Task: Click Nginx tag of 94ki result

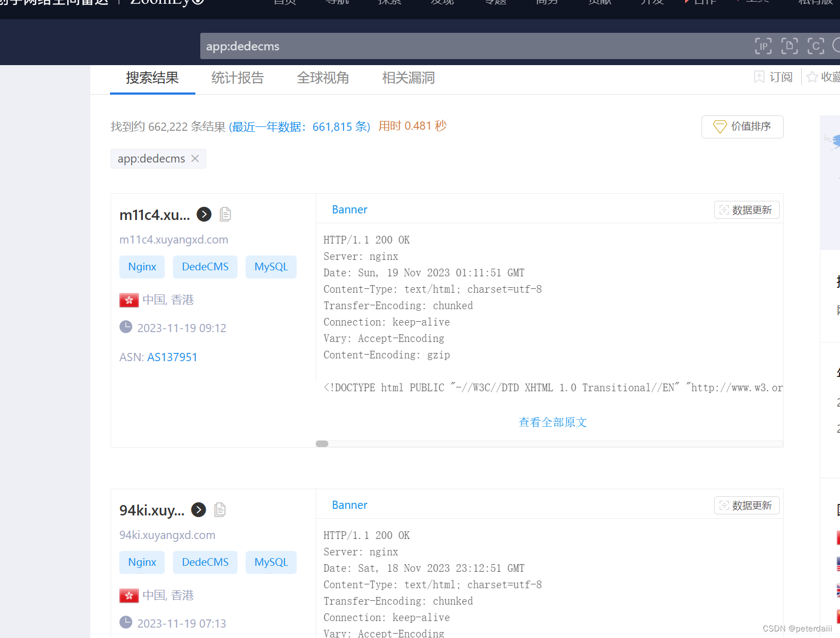Action: click(142, 562)
